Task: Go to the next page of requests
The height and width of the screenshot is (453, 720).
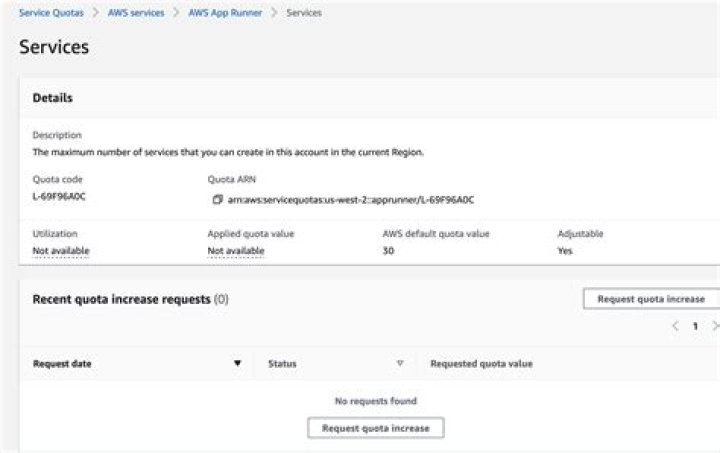Action: pyautogui.click(x=714, y=326)
